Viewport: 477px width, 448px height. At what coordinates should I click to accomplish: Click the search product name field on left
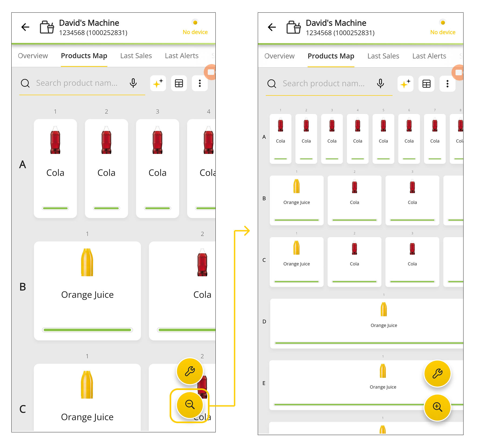click(77, 83)
